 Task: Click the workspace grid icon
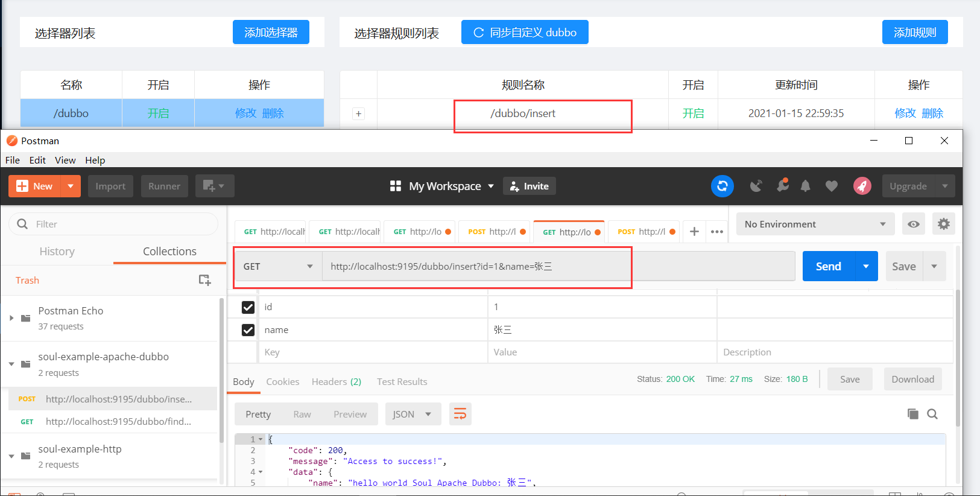click(396, 186)
